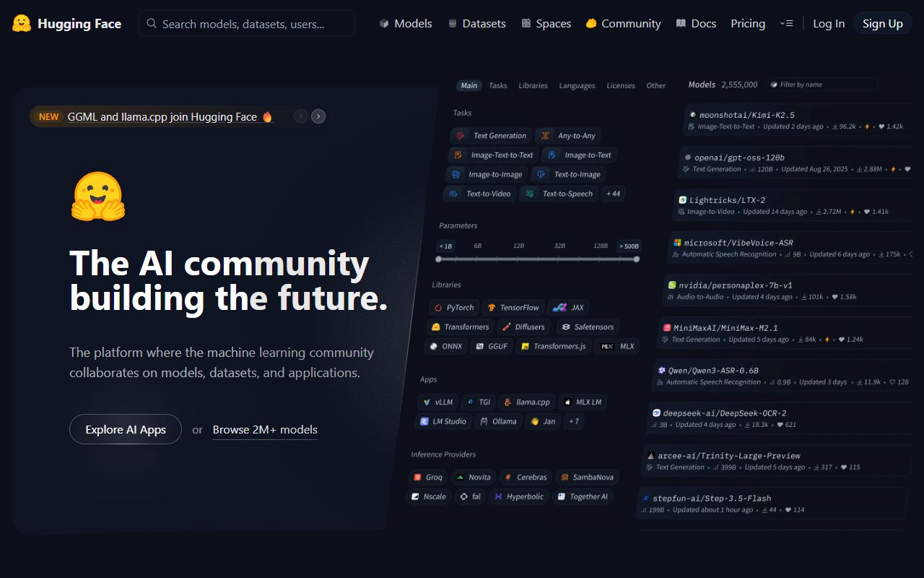The height and width of the screenshot is (578, 924).
Task: Enable the Text-to-Speech task filter
Action: pos(559,194)
